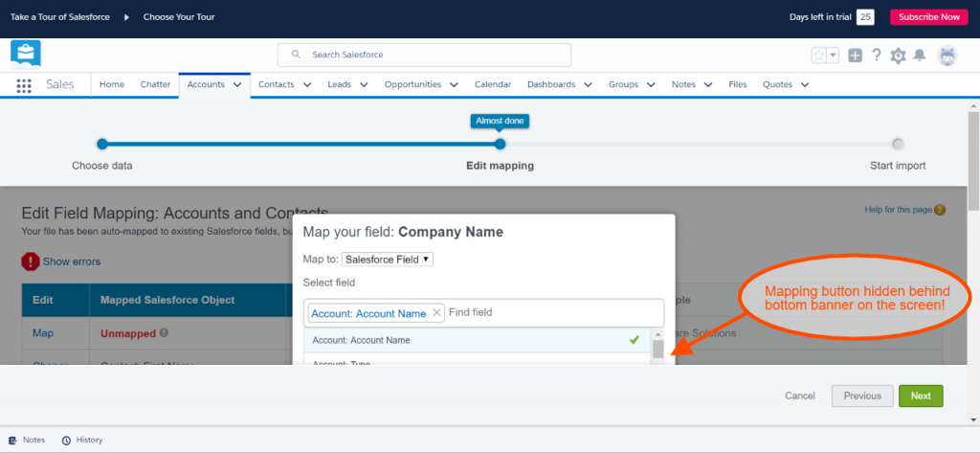Open the Opportunities tab
The image size is (980, 453).
click(413, 84)
